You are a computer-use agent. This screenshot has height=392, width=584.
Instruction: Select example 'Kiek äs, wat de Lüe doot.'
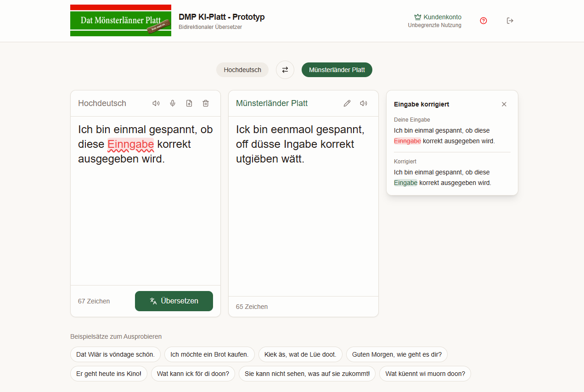300,354
